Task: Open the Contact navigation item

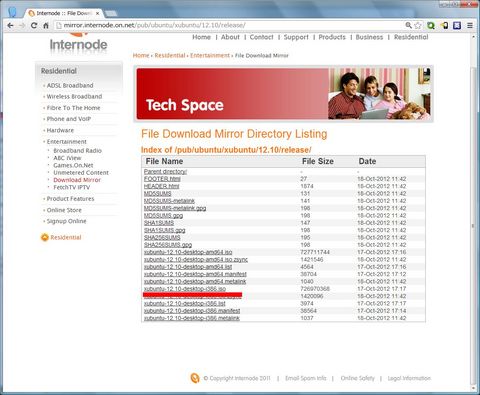Action: (261, 37)
